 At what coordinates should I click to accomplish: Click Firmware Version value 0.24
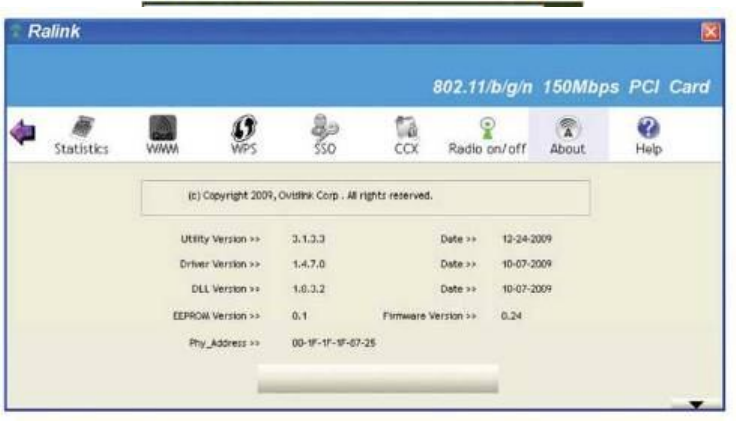(511, 315)
